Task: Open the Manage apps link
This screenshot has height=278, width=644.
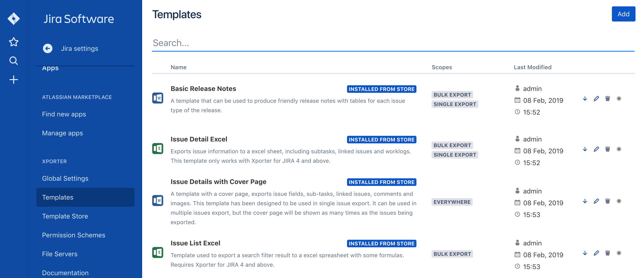Action: point(62,133)
